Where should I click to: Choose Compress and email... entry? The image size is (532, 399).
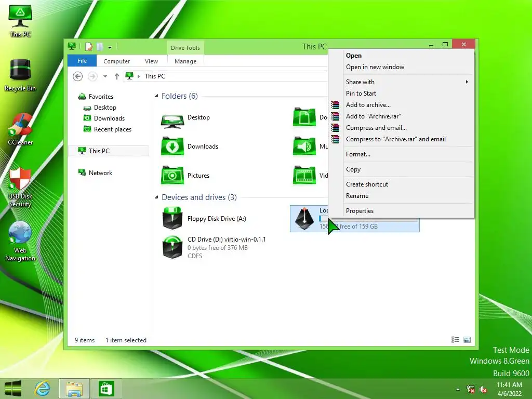tap(401, 128)
